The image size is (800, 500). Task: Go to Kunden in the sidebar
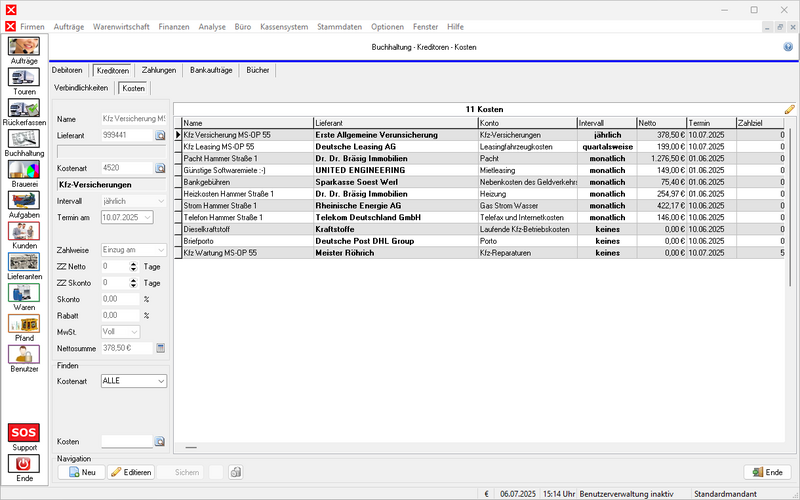24,233
